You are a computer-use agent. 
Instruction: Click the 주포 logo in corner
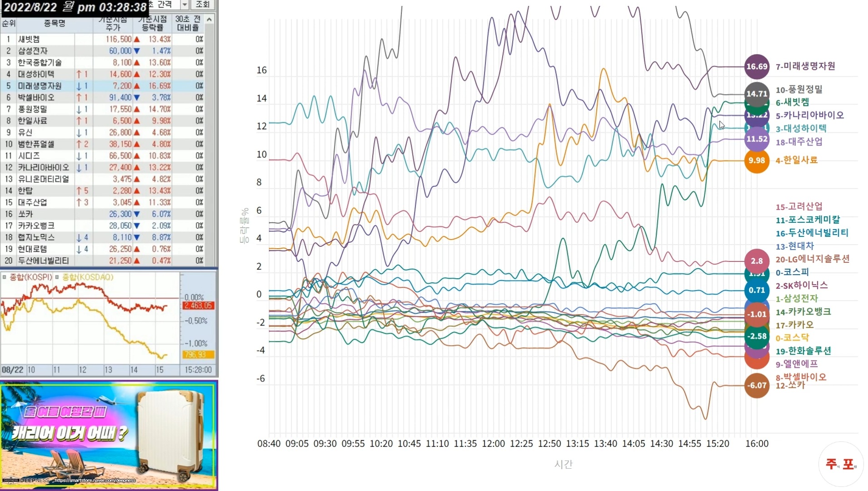841,464
